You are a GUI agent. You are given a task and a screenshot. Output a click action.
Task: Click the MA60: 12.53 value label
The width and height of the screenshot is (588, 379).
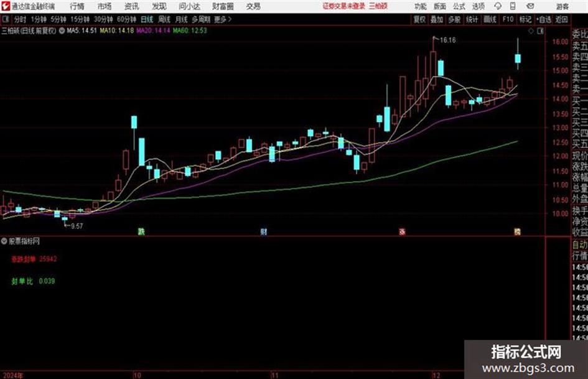coord(190,30)
